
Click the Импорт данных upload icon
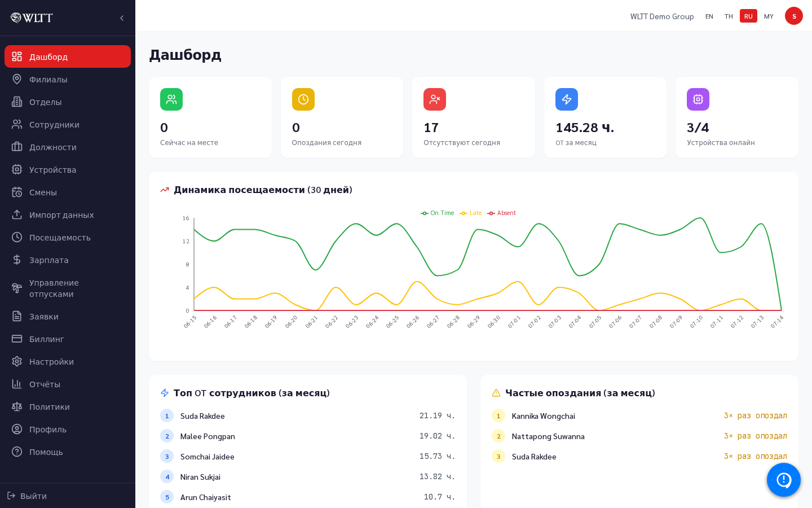point(17,214)
